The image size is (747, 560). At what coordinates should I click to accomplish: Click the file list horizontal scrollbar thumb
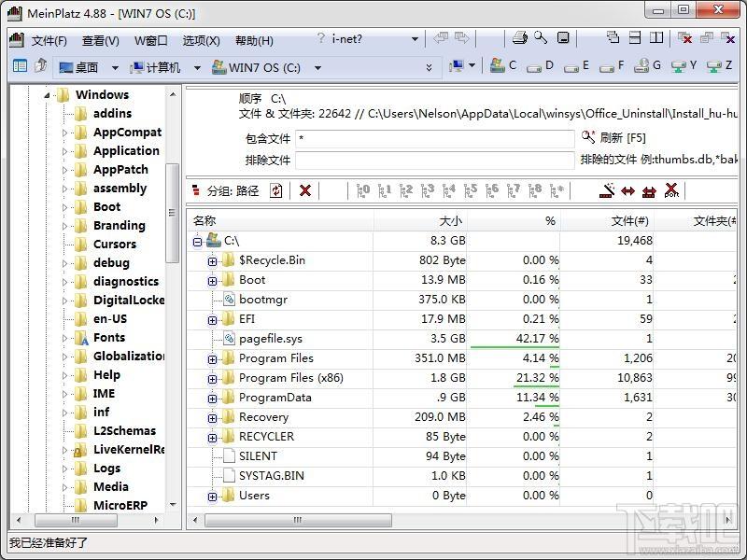click(298, 520)
